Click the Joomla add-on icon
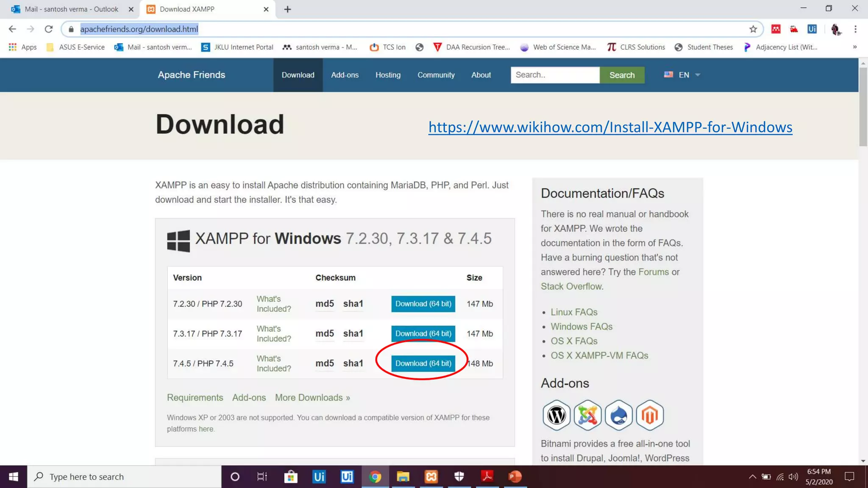This screenshot has height=488, width=868. click(x=587, y=415)
